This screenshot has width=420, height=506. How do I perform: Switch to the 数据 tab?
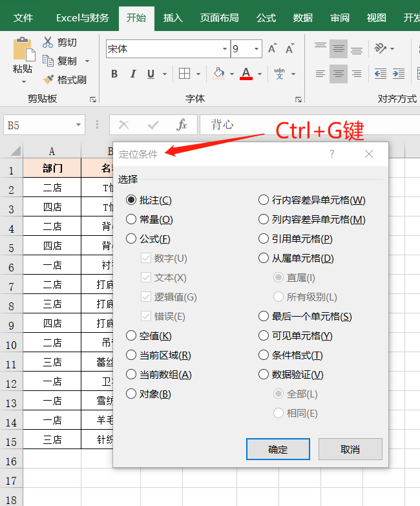coord(303,17)
